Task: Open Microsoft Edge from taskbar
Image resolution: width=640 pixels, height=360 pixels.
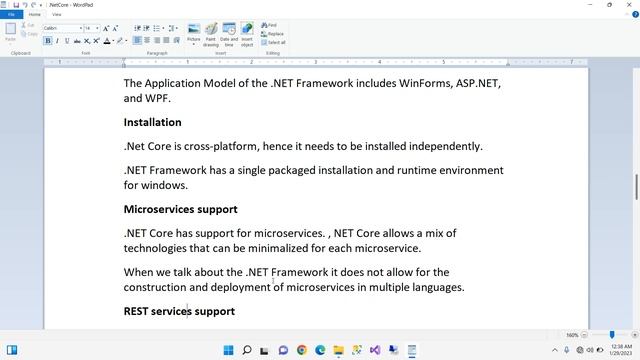Action: coord(320,350)
